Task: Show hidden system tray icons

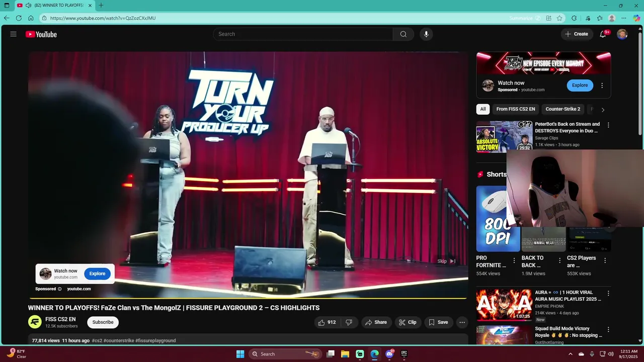Action: 570,354
